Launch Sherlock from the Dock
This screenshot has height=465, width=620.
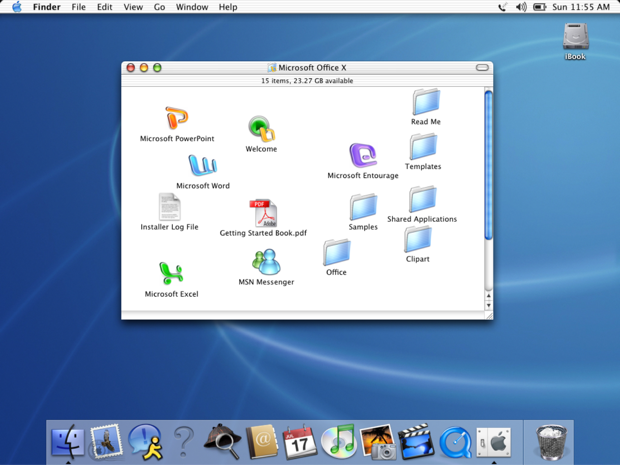tap(223, 442)
